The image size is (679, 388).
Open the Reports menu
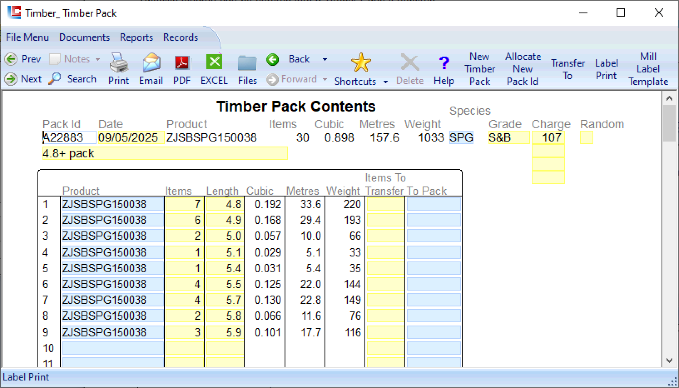(x=136, y=37)
